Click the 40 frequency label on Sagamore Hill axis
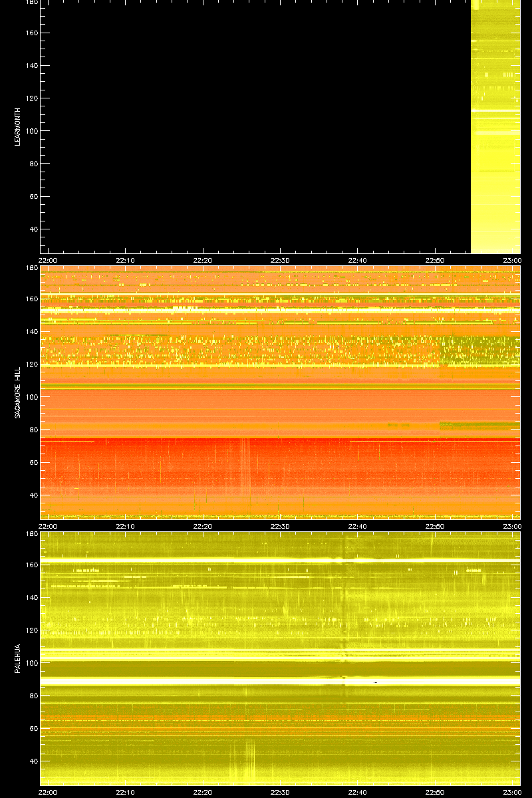The width and height of the screenshot is (532, 798). click(x=33, y=495)
